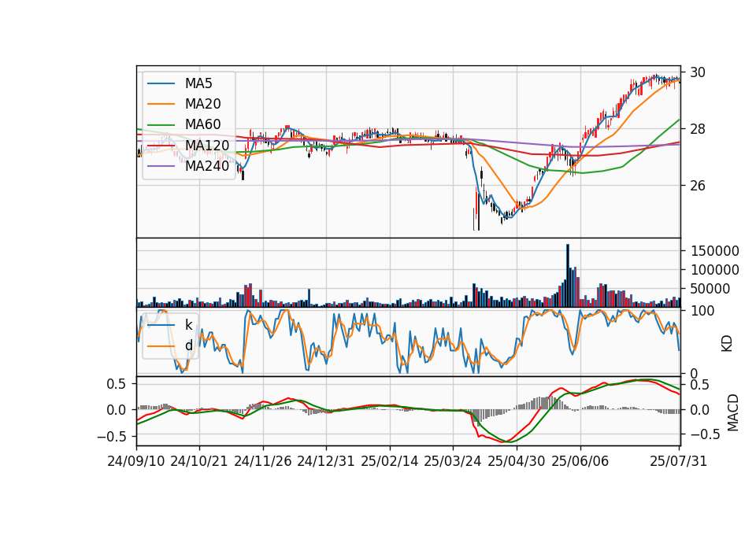This screenshot has height=543, width=756.
Task: Click the MA60 legend label
Action: 202,124
